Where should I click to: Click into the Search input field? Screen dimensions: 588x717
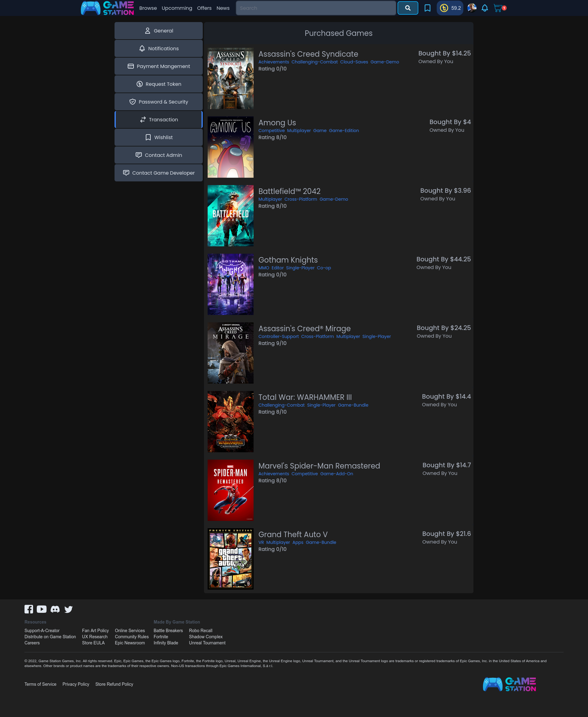point(316,8)
